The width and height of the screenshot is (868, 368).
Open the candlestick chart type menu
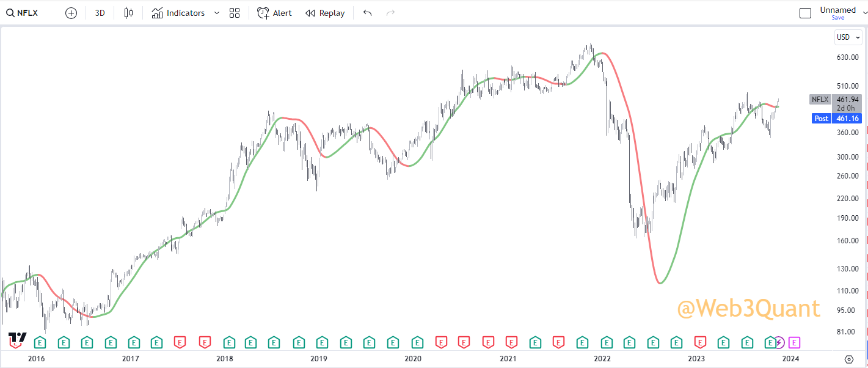click(128, 13)
